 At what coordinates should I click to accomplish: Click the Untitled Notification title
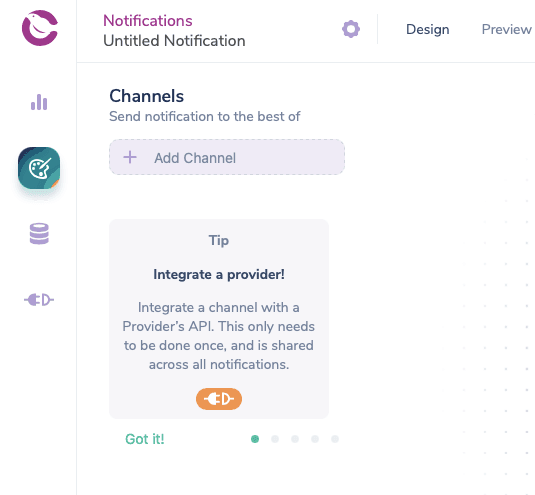click(174, 41)
